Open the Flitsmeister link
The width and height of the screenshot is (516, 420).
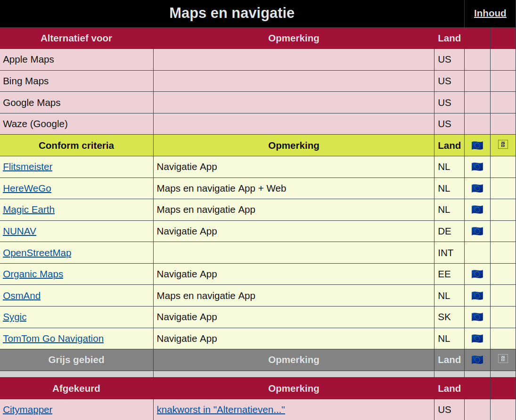28,167
